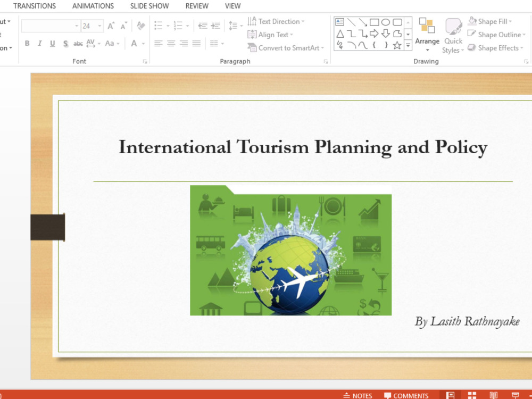
Task: Expand the font color dropdown arrow
Action: (x=143, y=44)
